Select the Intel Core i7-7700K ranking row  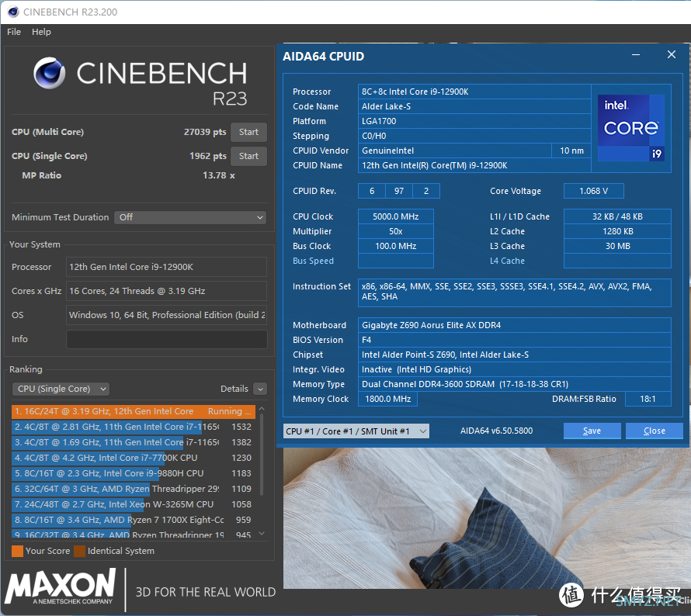point(133,458)
